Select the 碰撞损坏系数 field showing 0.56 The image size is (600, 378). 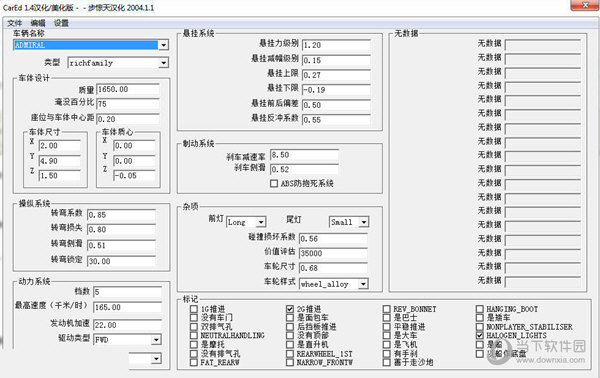333,238
